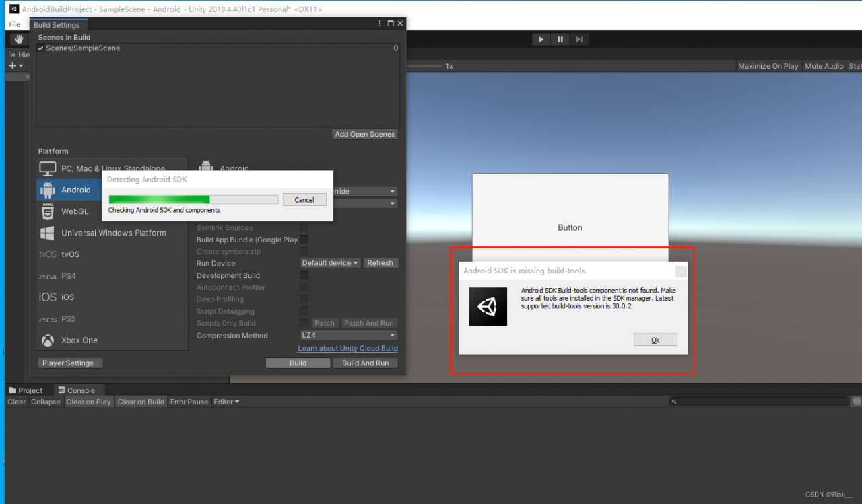This screenshot has width=862, height=504.
Task: Enable Development Build checkbox
Action: (x=304, y=275)
